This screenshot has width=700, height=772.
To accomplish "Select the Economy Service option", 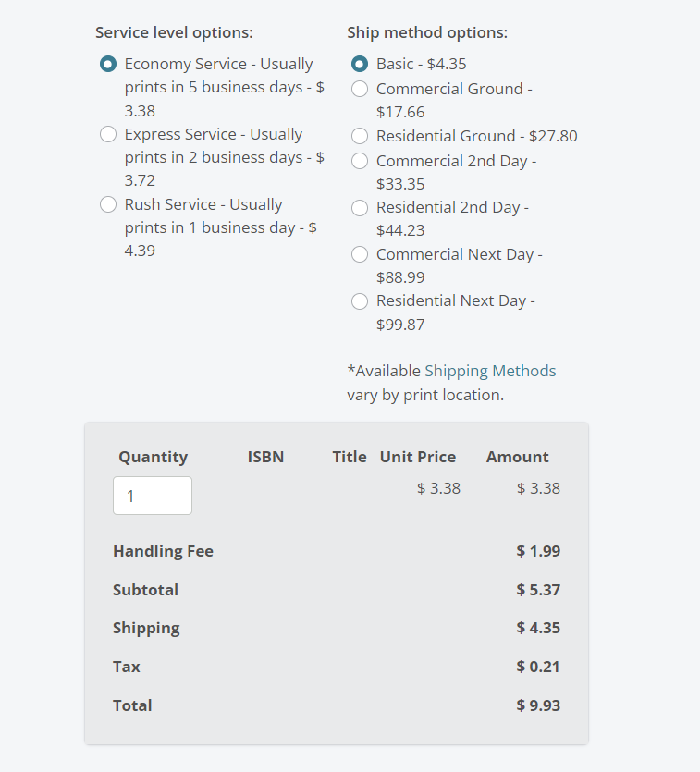I will 107,65.
